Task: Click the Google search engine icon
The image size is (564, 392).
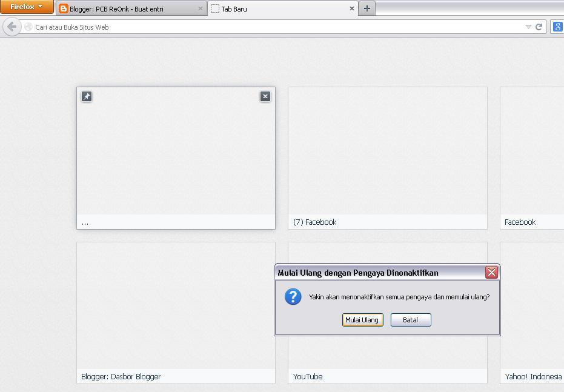Action: pyautogui.click(x=557, y=27)
